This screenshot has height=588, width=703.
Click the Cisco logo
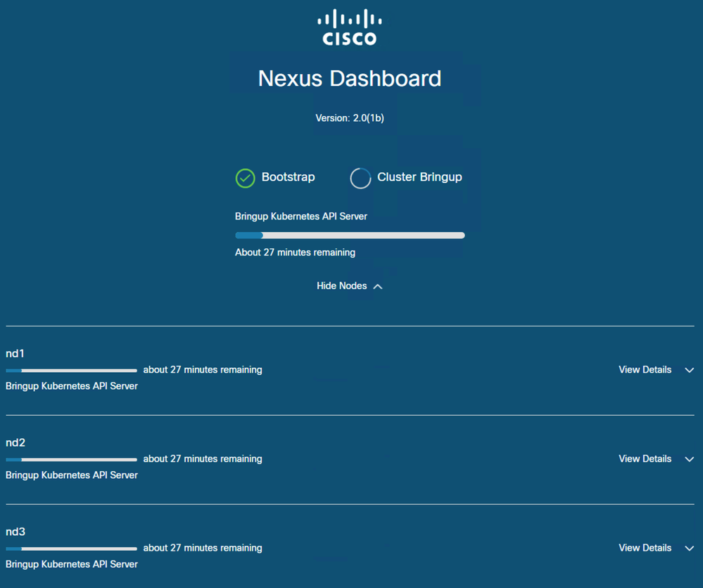(x=350, y=27)
